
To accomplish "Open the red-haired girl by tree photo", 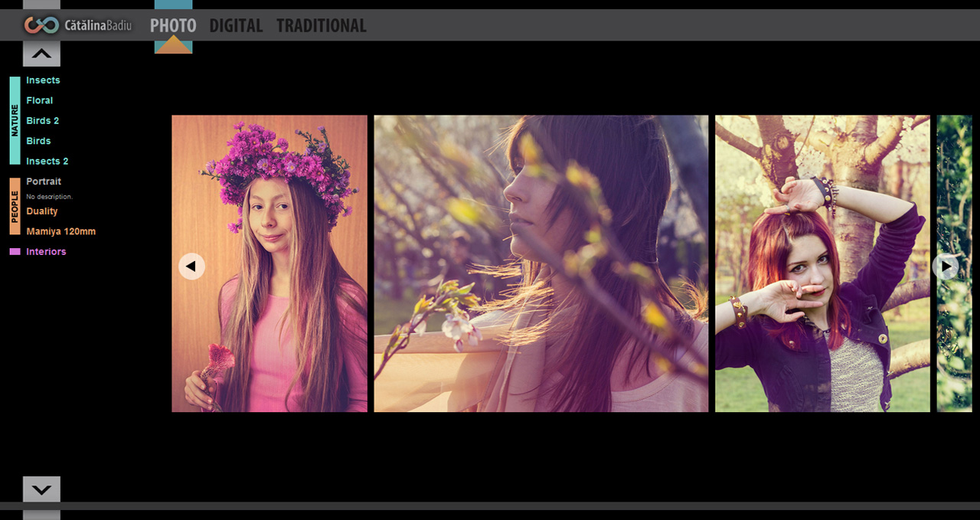I will [822, 263].
